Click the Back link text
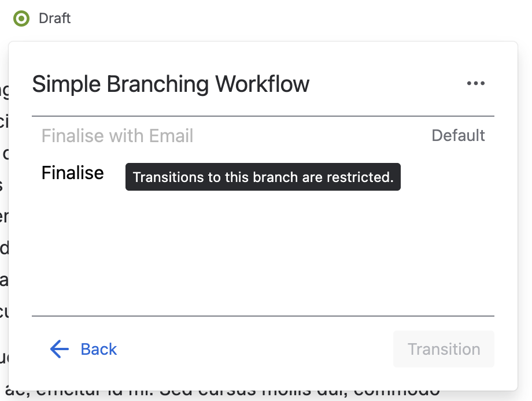Viewport: 532px width, 401px height. (x=99, y=349)
